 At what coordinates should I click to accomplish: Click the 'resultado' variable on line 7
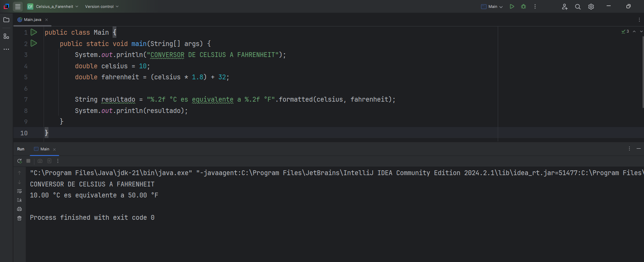118,99
